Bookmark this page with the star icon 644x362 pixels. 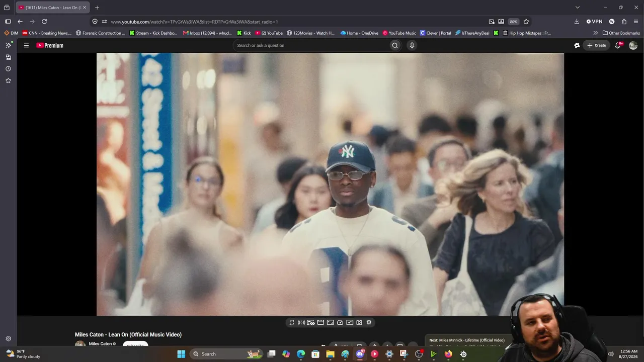click(x=526, y=22)
